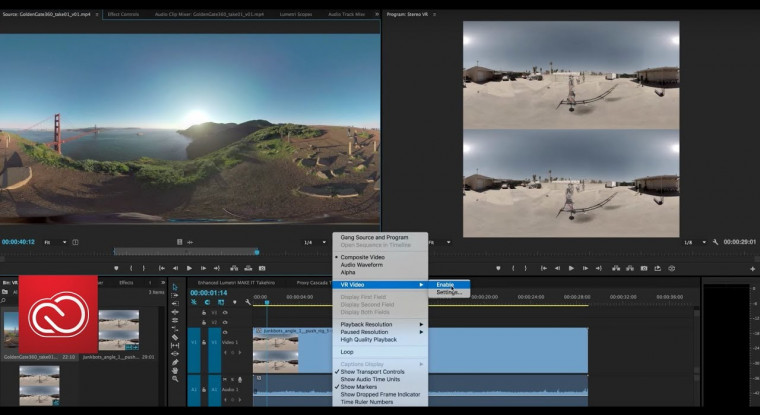Select the Pen tool
This screenshot has height=415, width=760.
tap(175, 362)
